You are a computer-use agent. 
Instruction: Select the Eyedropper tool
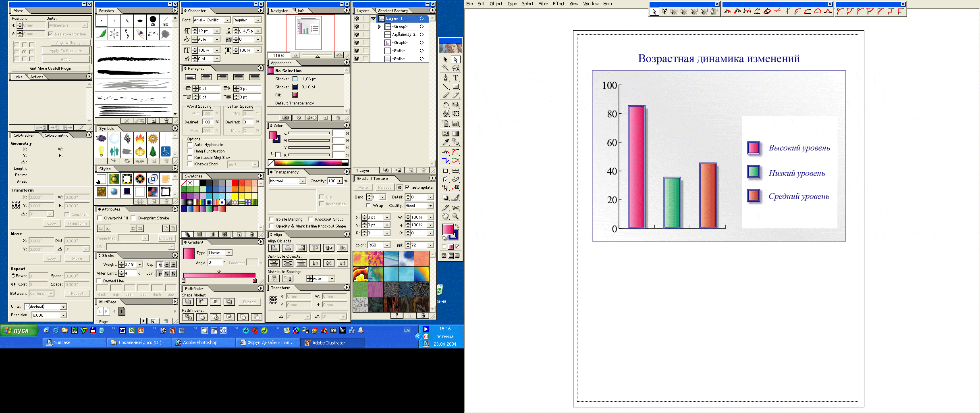point(445,142)
